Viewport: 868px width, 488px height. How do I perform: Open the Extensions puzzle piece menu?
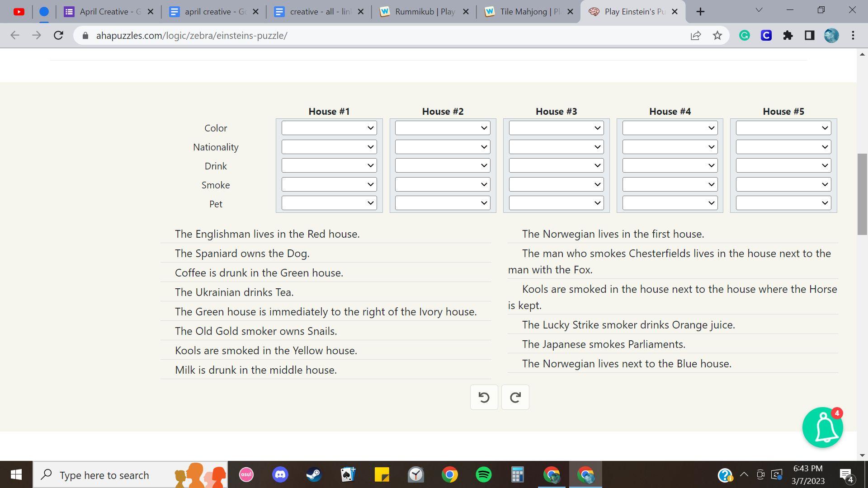pyautogui.click(x=788, y=35)
